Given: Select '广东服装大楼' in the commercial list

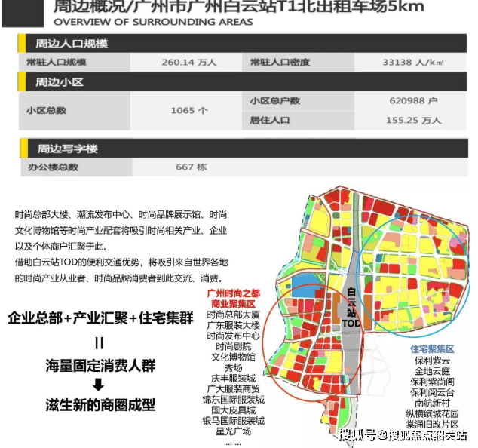Looking at the screenshot, I should point(233,325).
